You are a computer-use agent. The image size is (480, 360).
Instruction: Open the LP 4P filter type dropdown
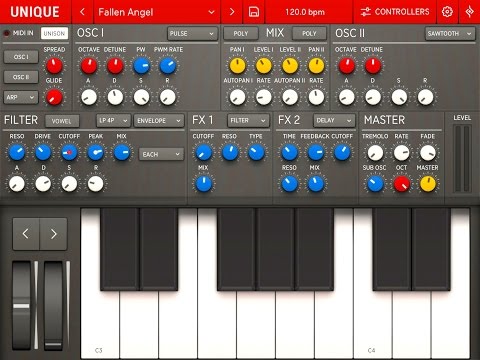113,120
